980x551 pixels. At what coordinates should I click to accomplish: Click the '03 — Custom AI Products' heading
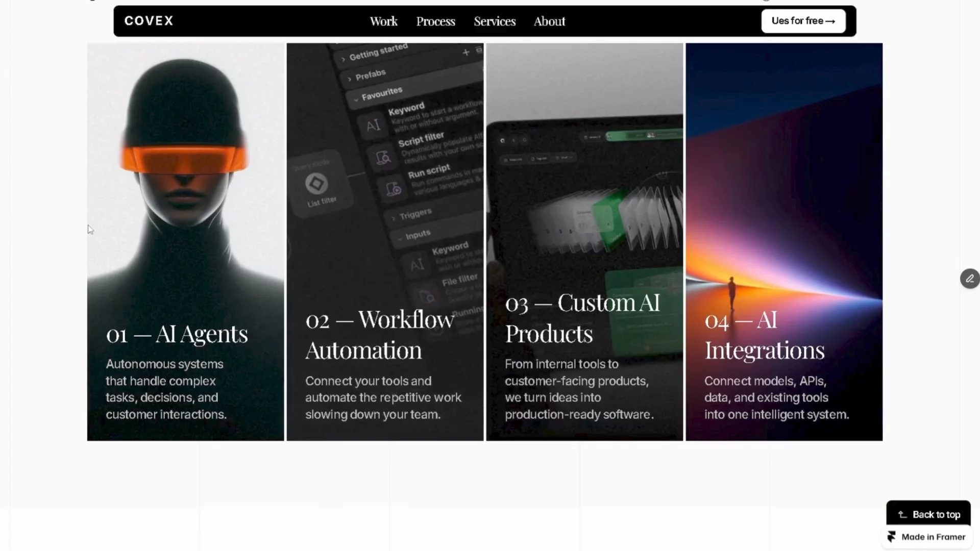(582, 318)
